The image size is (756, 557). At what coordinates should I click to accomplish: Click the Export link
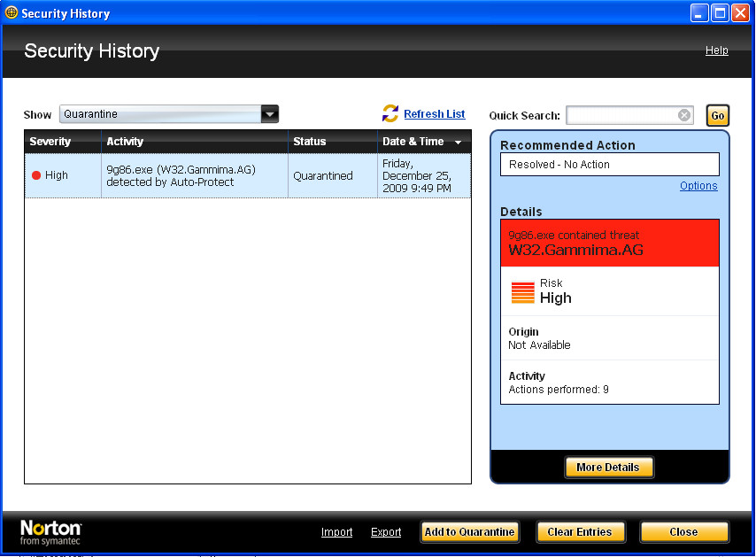click(386, 532)
